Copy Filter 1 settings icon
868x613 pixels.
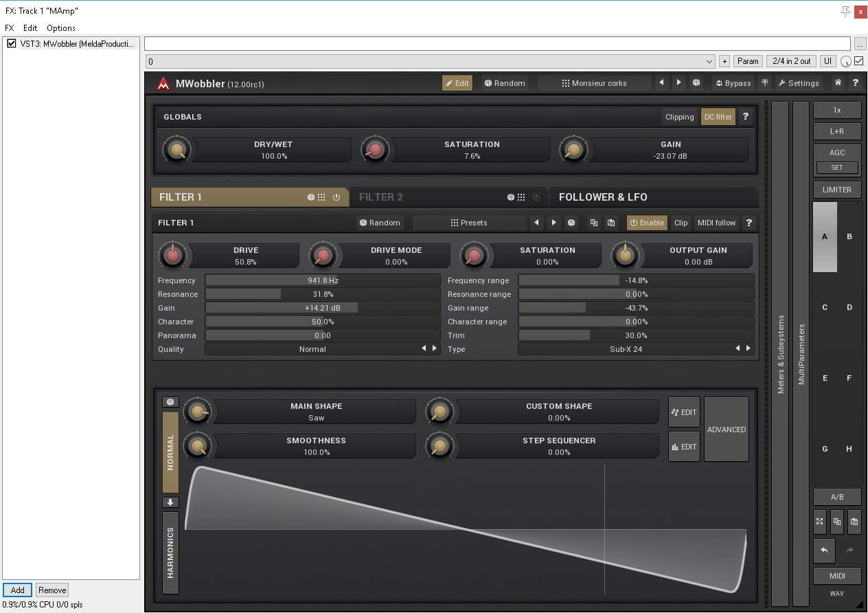point(593,223)
